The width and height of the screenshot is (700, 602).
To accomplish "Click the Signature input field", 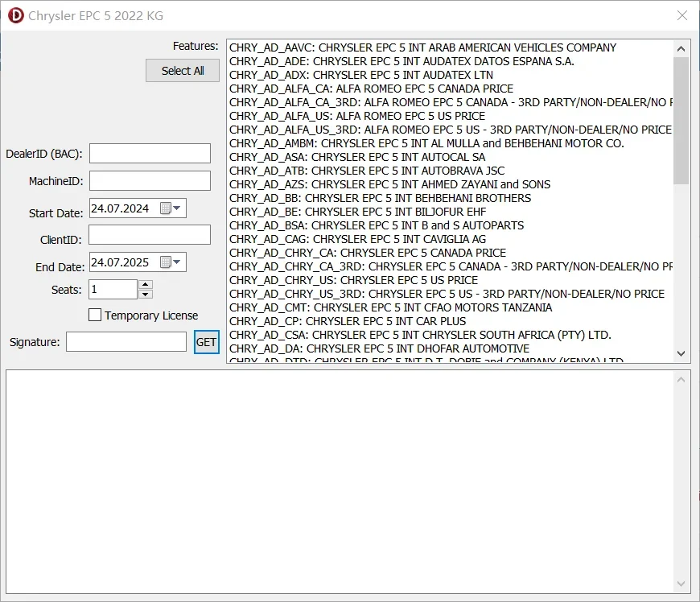I will point(126,342).
